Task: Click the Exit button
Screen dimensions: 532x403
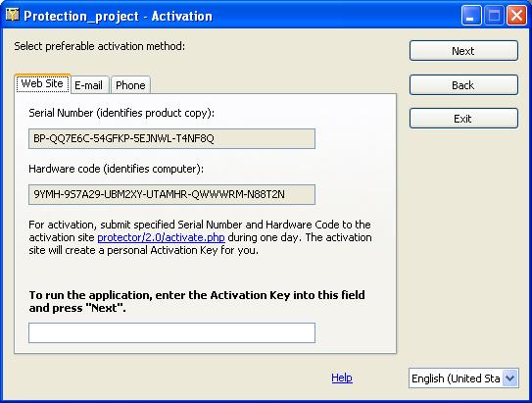Action: tap(463, 119)
